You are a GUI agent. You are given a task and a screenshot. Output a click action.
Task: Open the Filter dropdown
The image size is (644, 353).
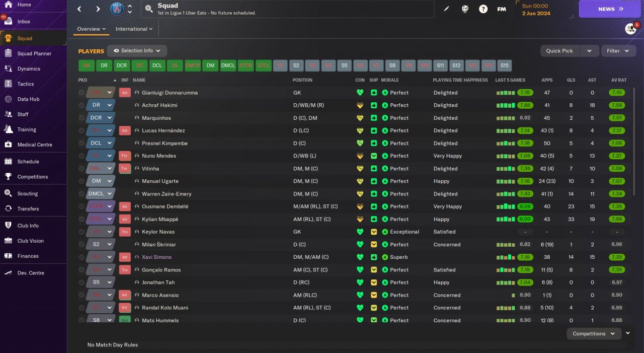pyautogui.click(x=618, y=51)
